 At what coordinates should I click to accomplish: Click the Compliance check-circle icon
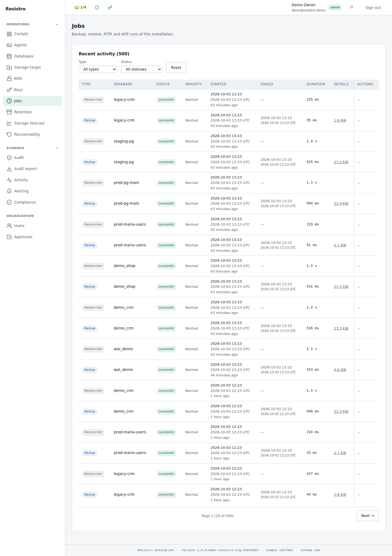coord(9,203)
